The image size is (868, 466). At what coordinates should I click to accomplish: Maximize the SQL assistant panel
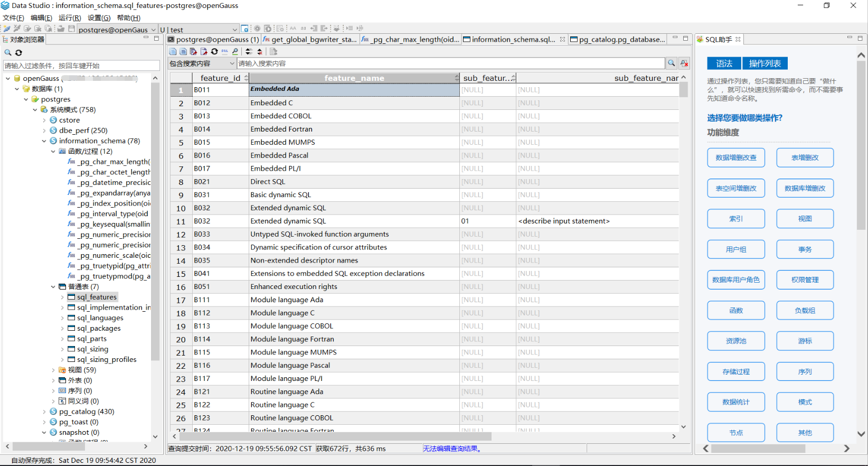pyautogui.click(x=860, y=38)
